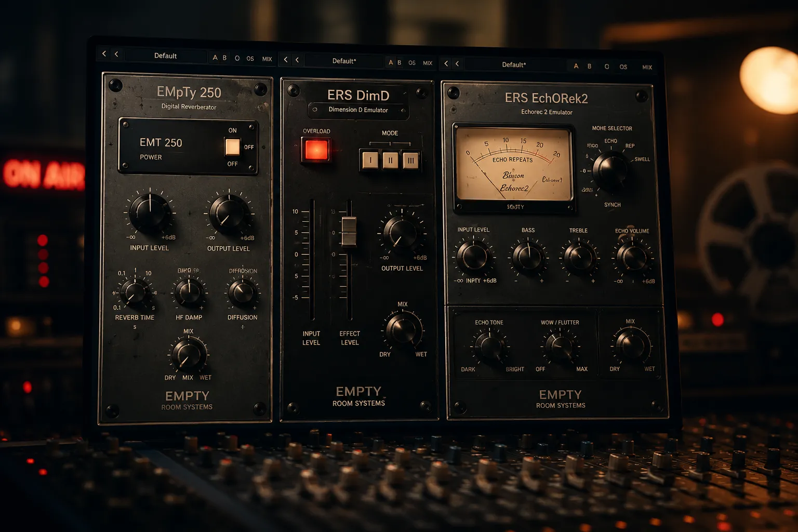Image resolution: width=798 pixels, height=532 pixels.
Task: Click Input Level knob on EMpTy 250
Action: [150, 213]
